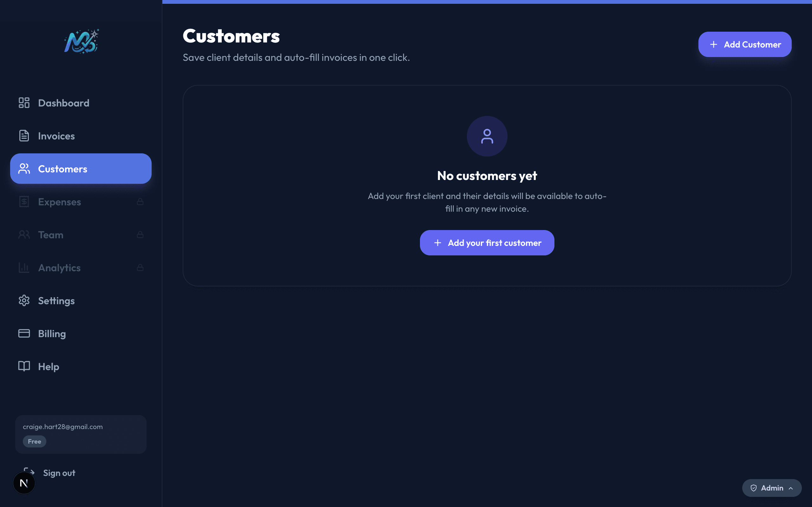Viewport: 812px width, 507px height.
Task: Select the Customers people icon
Action: (24, 169)
